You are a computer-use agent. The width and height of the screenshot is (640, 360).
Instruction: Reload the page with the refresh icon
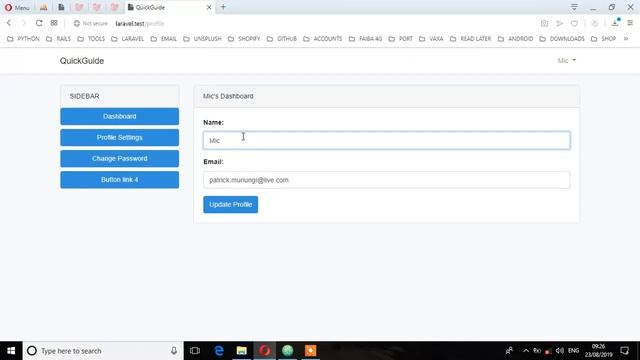click(39, 23)
